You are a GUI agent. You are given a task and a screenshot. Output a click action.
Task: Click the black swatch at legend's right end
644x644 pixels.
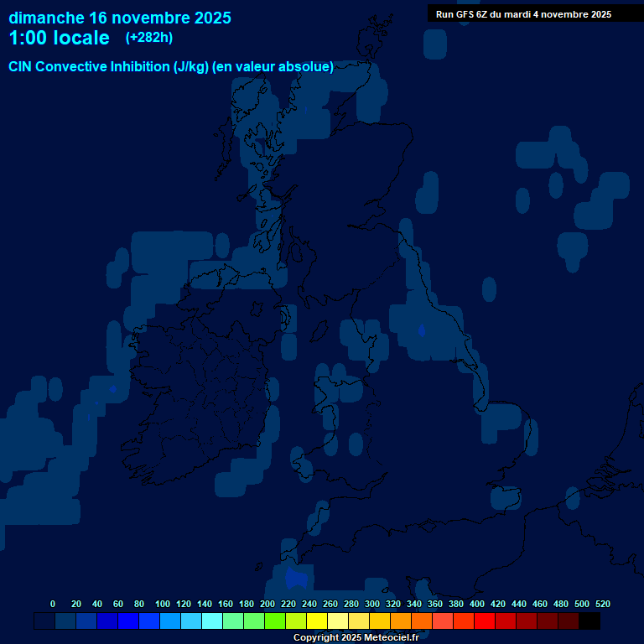pyautogui.click(x=589, y=621)
